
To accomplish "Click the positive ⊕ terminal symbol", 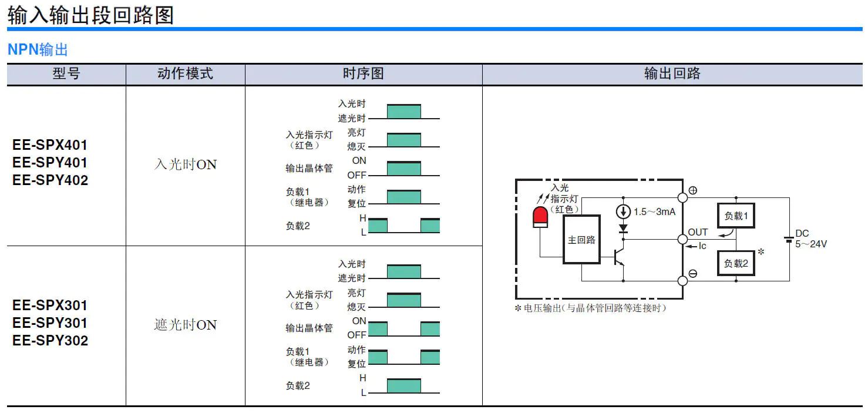I will [x=693, y=190].
